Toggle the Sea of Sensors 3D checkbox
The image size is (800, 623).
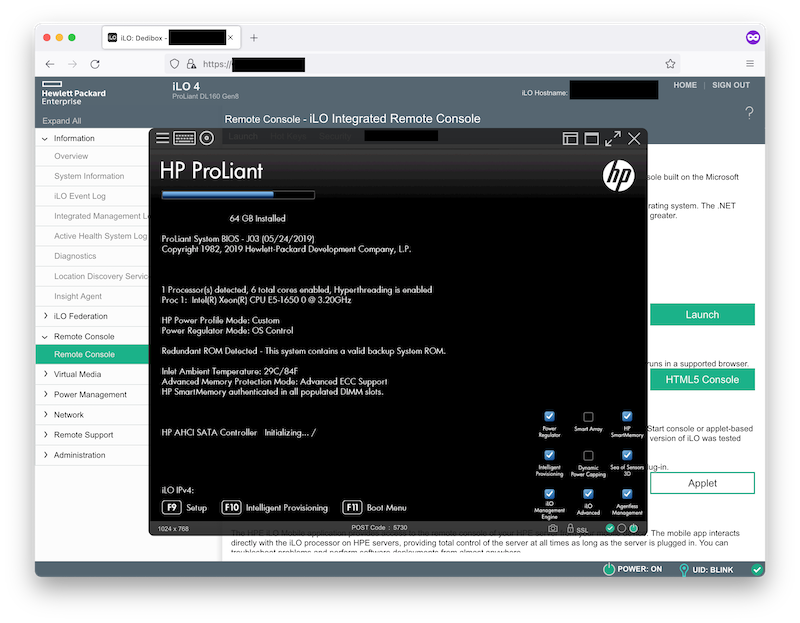tap(627, 455)
